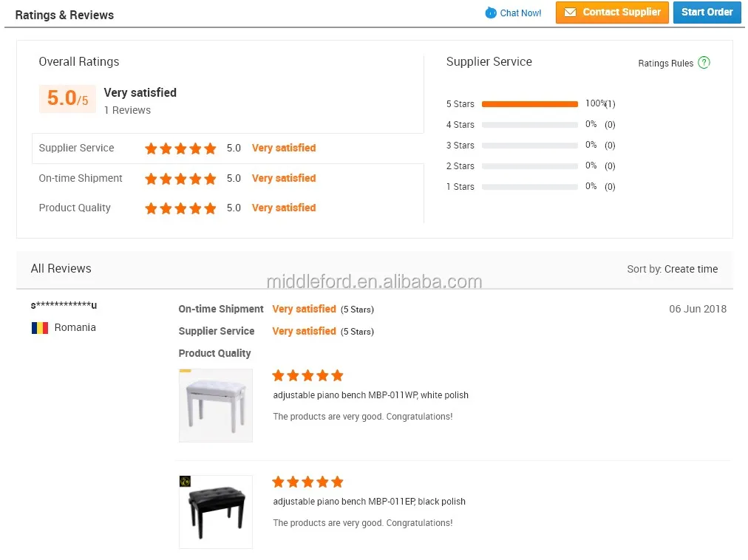Click the 4 Stars rating bar
This screenshot has width=748, height=560.
(529, 125)
